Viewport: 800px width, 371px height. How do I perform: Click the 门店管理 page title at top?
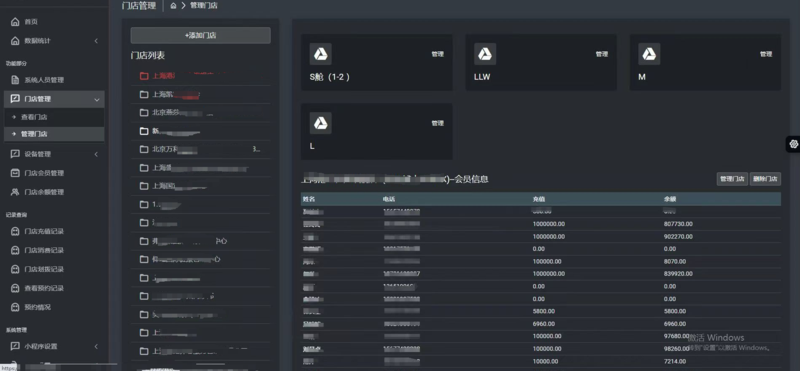pos(139,6)
